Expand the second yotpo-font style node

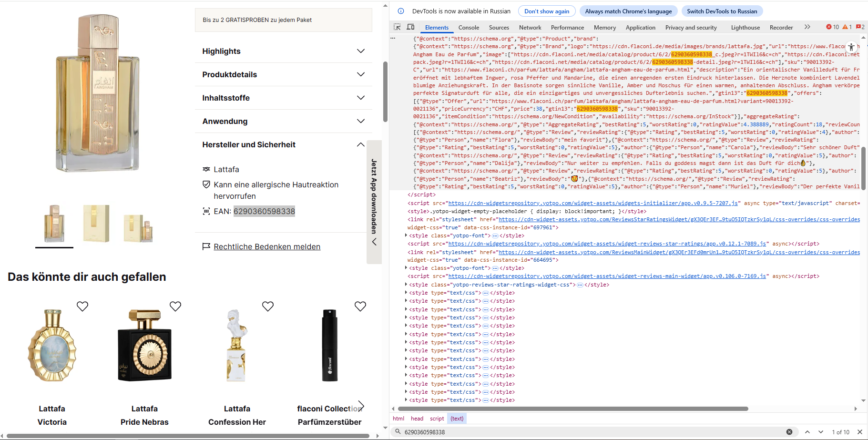coord(406,268)
